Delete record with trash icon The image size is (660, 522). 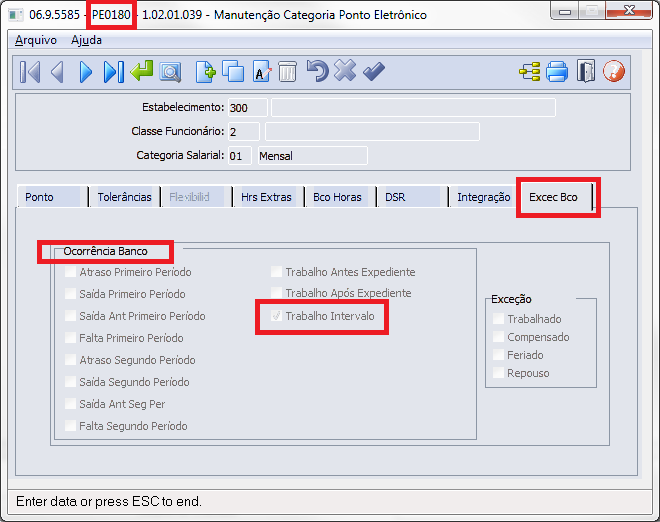point(288,71)
